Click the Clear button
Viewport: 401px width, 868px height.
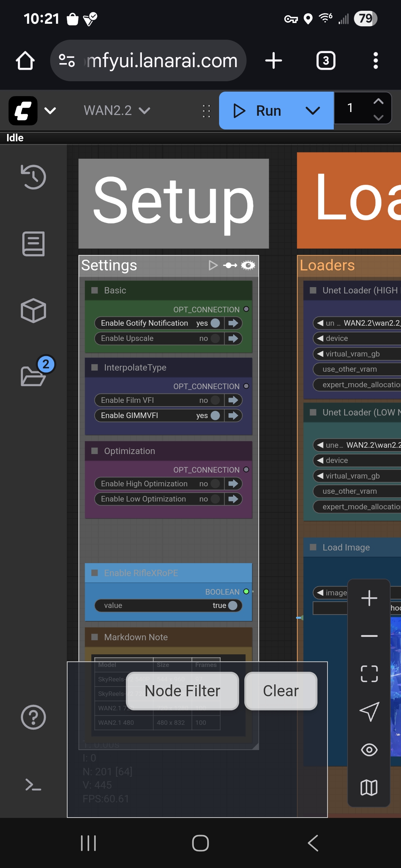pyautogui.click(x=281, y=691)
